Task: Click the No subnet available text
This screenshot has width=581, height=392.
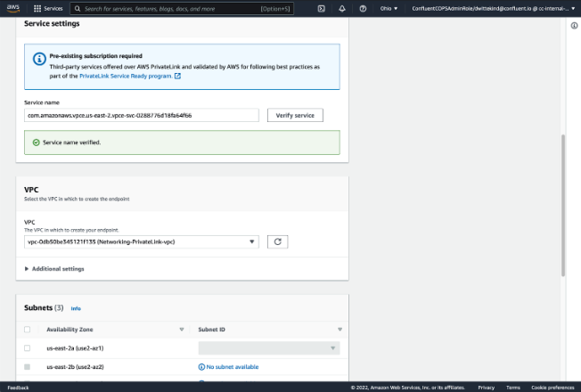Action: tap(233, 367)
